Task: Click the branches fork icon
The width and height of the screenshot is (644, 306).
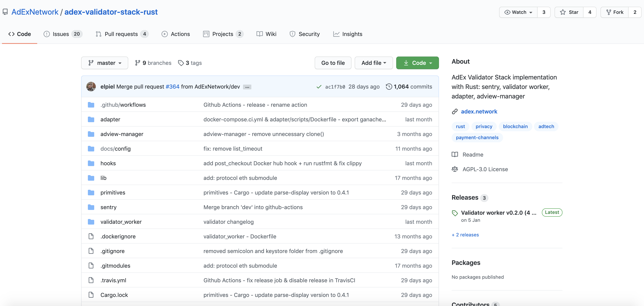Action: (138, 63)
